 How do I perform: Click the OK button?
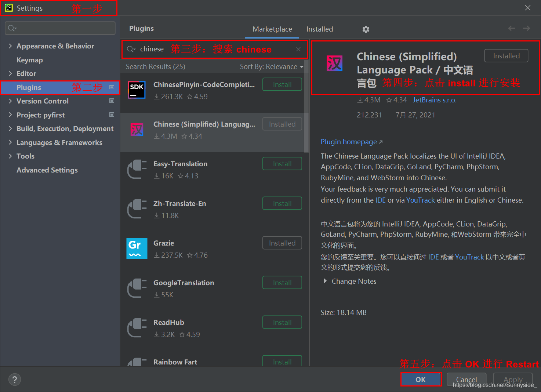[x=421, y=379]
